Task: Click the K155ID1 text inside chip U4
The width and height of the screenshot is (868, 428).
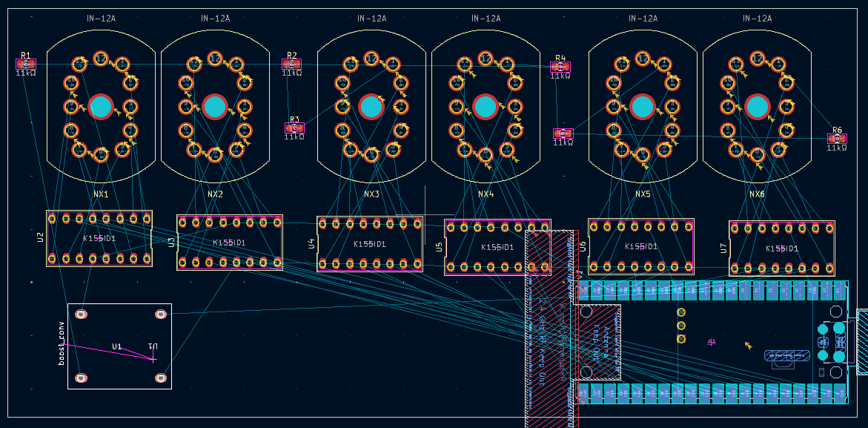Action: coord(370,244)
